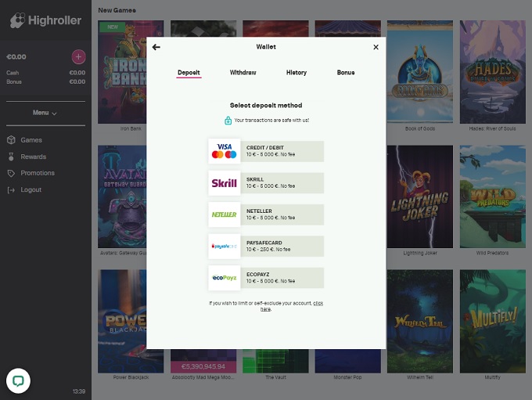Screen dimensions: 532x400
Task: Expand the Menu dropdown in sidebar
Action: coord(45,113)
